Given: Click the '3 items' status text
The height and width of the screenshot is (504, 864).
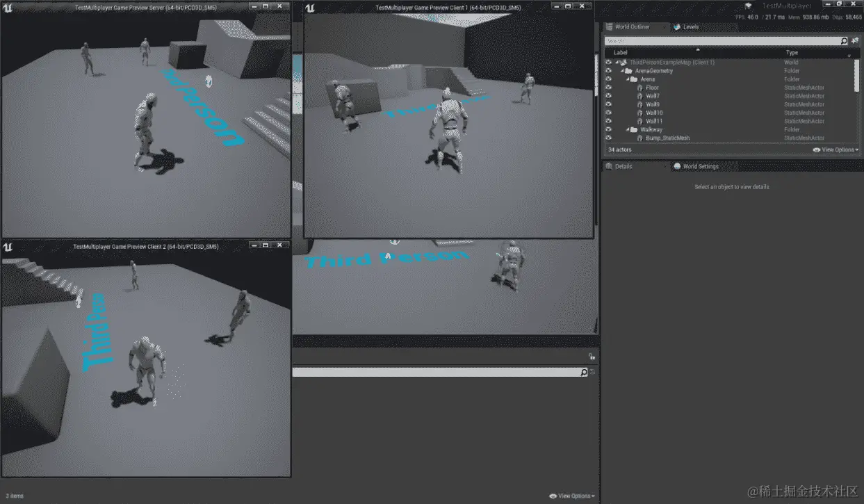Looking at the screenshot, I should [14, 496].
